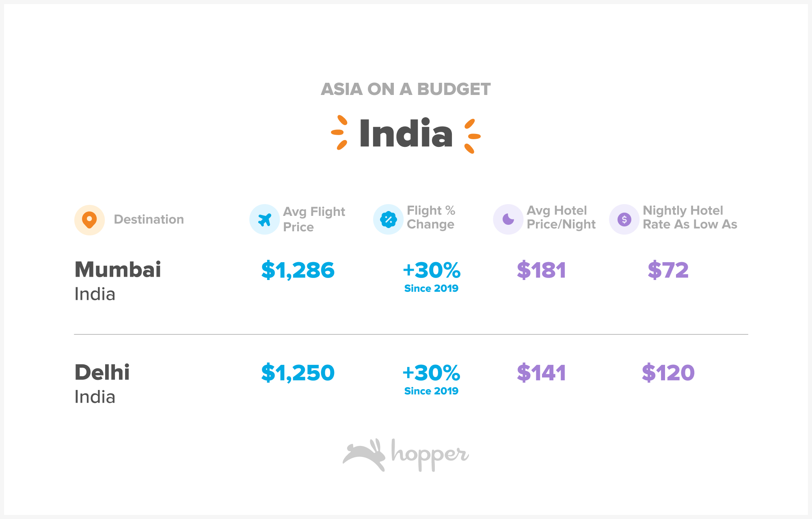Click the blue airplane icon
812x519 pixels.
tap(264, 220)
